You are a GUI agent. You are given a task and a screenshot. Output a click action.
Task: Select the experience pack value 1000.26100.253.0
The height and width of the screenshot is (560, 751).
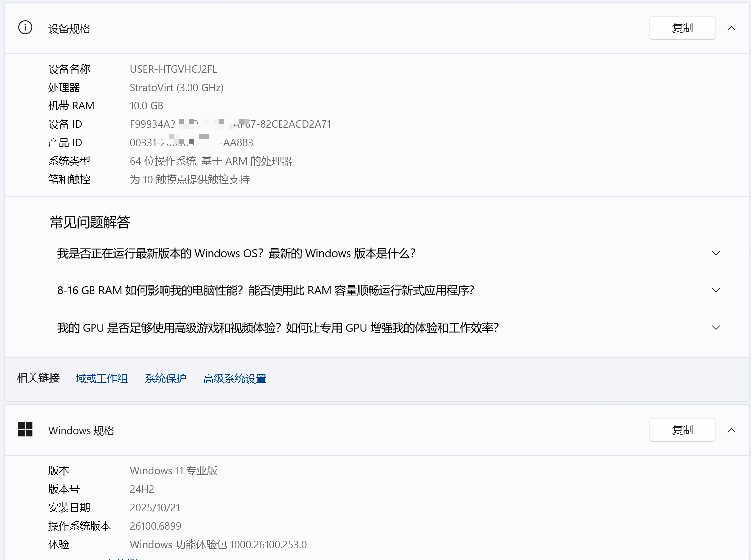pos(269,545)
